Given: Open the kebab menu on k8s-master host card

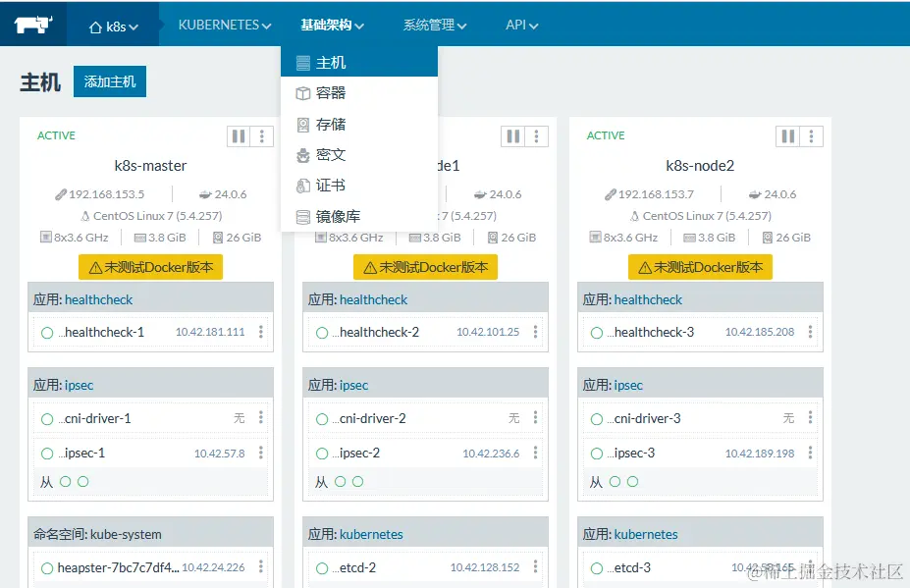Looking at the screenshot, I should click(260, 135).
